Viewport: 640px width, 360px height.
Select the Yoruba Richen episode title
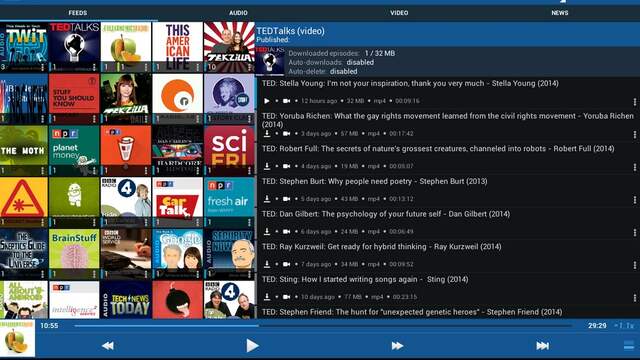[448, 120]
